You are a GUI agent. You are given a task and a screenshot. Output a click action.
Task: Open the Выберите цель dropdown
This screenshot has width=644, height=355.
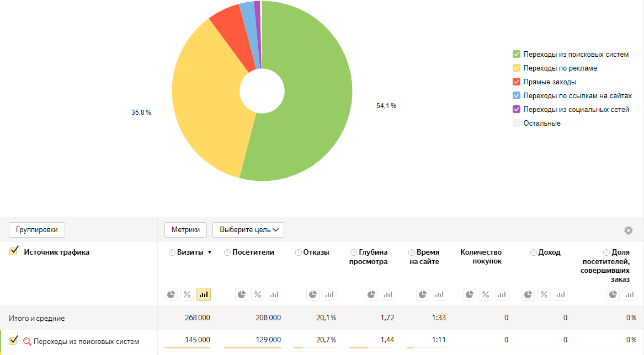point(248,230)
